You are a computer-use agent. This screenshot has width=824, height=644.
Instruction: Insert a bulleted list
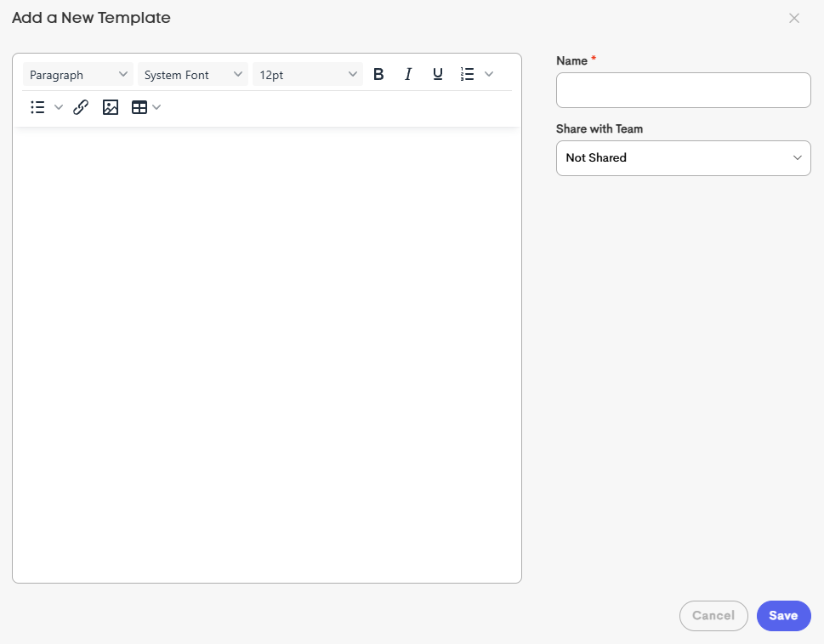pos(37,107)
